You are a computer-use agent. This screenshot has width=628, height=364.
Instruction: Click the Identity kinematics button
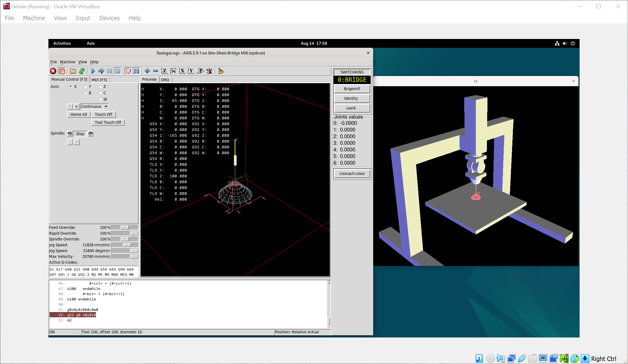(352, 98)
